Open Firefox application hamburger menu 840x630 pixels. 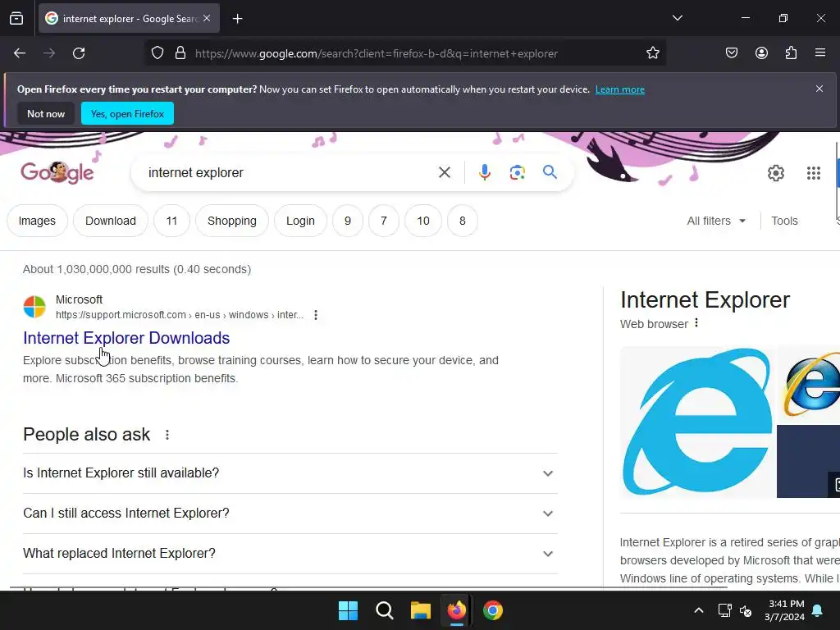820,52
